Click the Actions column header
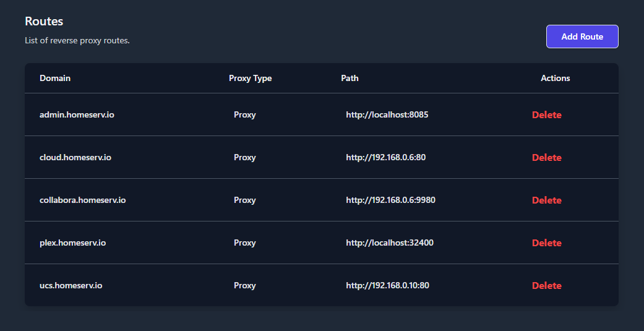Image resolution: width=644 pixels, height=331 pixels. tap(555, 79)
